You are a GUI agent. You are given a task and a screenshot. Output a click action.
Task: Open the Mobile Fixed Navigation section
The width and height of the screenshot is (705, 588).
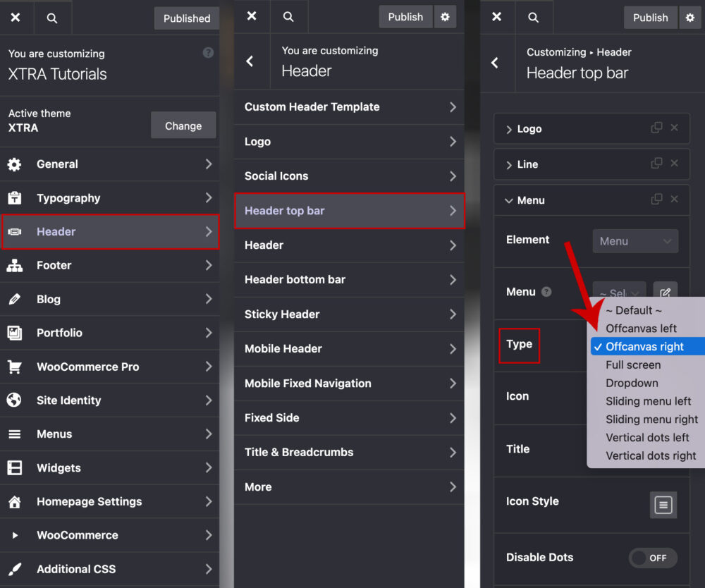point(349,384)
